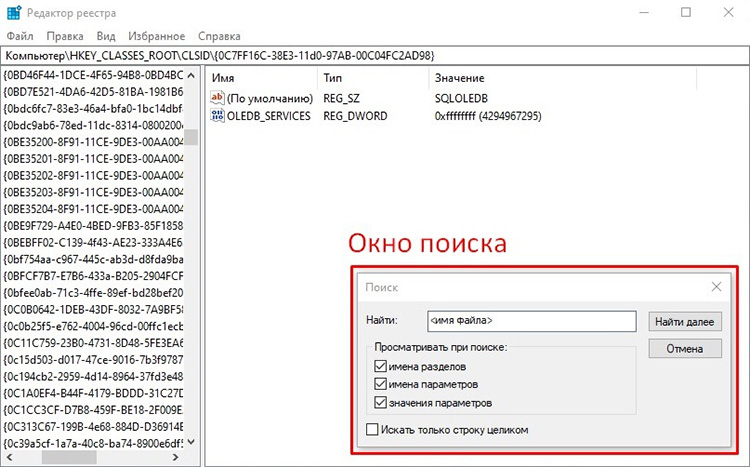Click the (По умолчанию) string value icon
This screenshot has width=750, height=467.
tap(219, 98)
